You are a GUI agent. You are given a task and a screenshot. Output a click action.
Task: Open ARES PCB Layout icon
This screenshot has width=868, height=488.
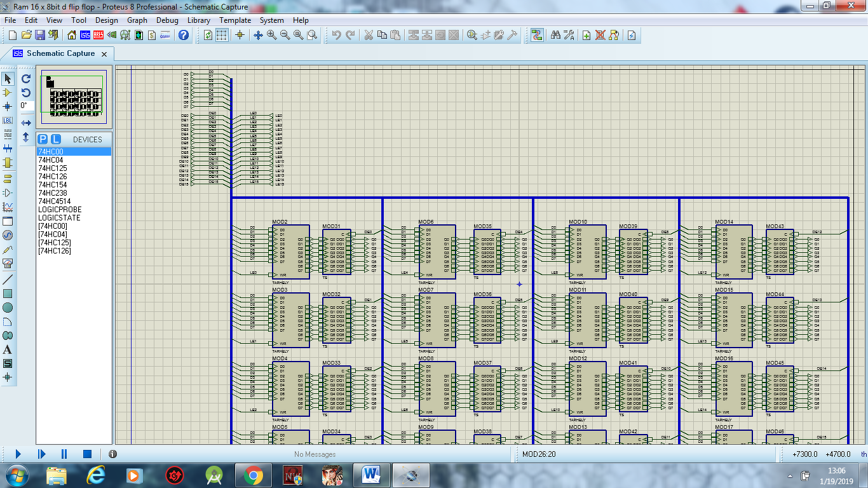[98, 35]
